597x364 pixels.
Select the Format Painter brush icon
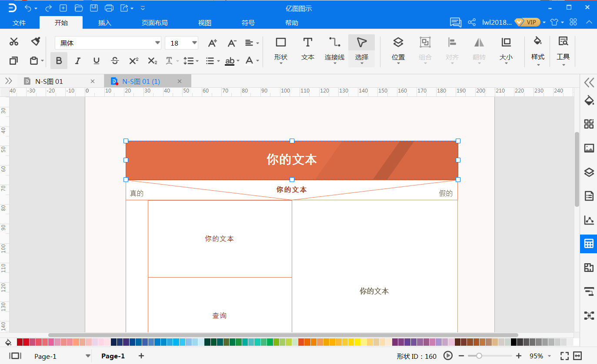click(36, 42)
